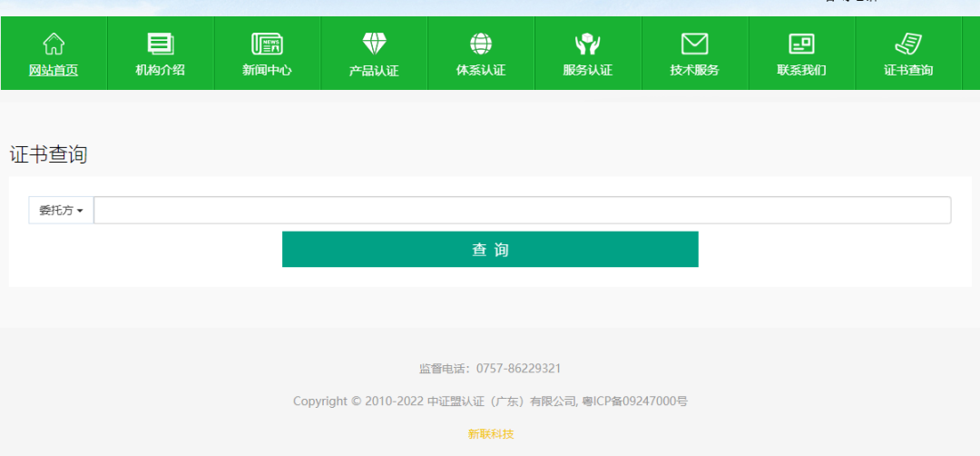Image resolution: width=980 pixels, height=456 pixels.
Task: Open the 委托方 search type dropdown
Action: tap(61, 210)
